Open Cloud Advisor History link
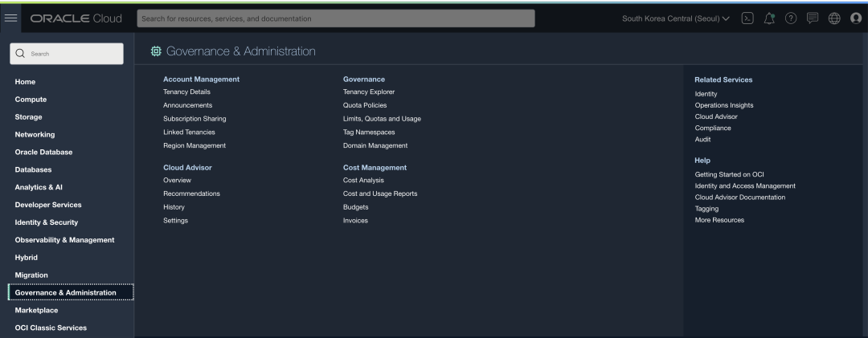Viewport: 868px width, 338px height. click(x=174, y=207)
